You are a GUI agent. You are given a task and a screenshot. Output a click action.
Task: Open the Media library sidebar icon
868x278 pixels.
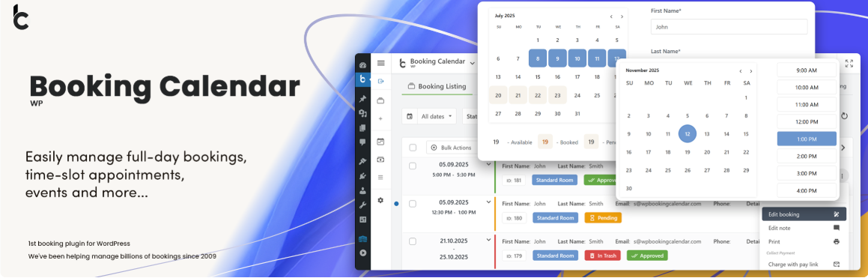pyautogui.click(x=362, y=114)
